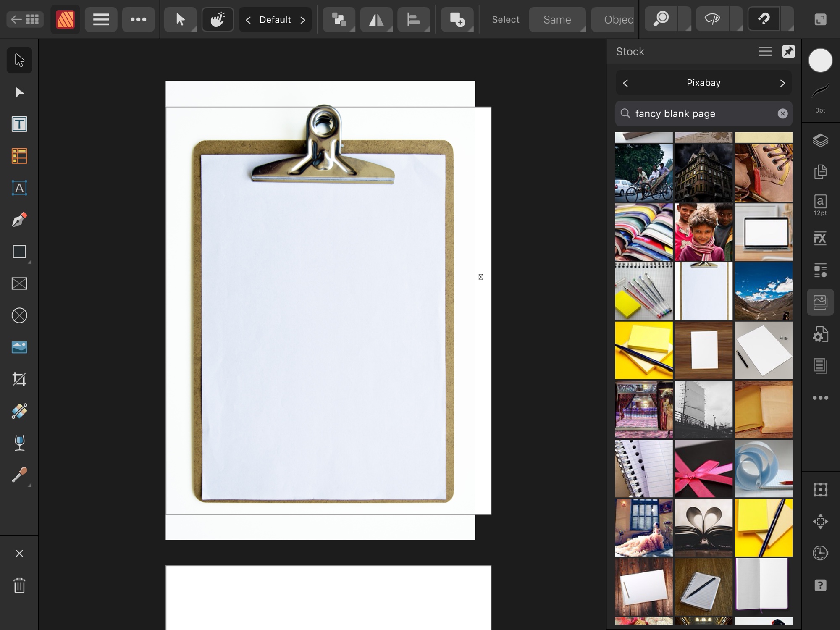Open the ellipsis edit menu
840x630 pixels.
pos(138,19)
